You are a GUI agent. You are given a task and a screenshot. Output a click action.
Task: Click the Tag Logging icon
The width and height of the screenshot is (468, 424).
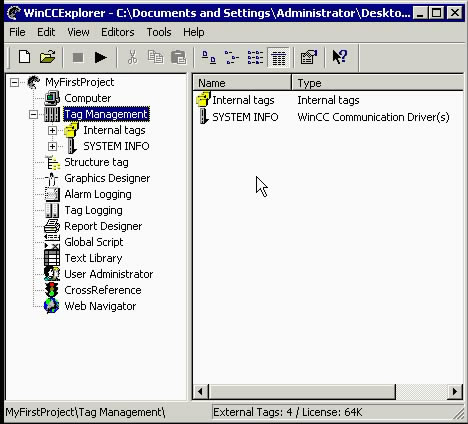pyautogui.click(x=52, y=210)
